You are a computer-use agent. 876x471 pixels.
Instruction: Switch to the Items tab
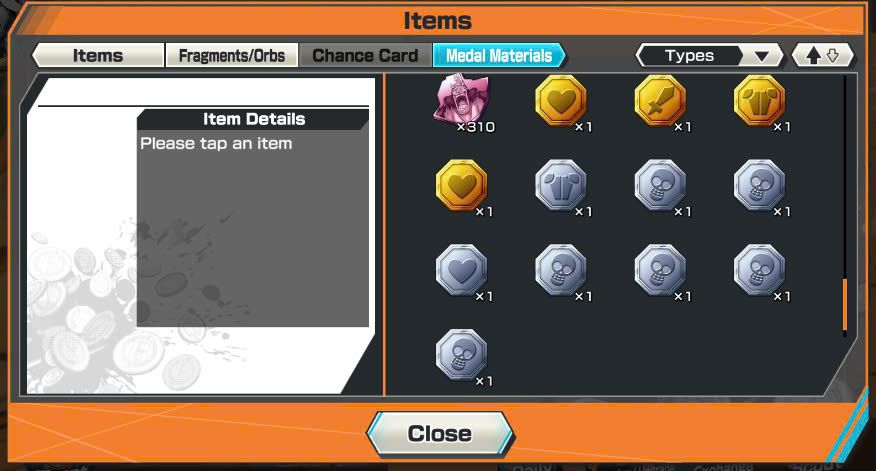(98, 55)
